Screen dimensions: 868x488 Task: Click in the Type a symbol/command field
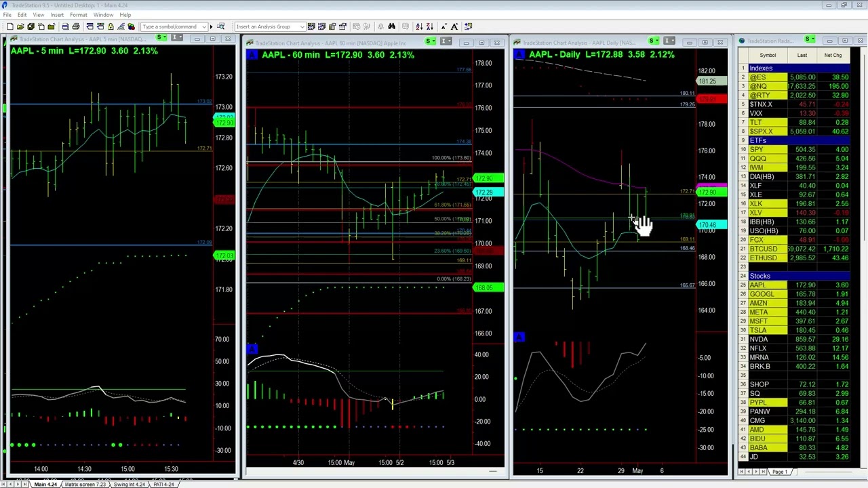(x=171, y=26)
